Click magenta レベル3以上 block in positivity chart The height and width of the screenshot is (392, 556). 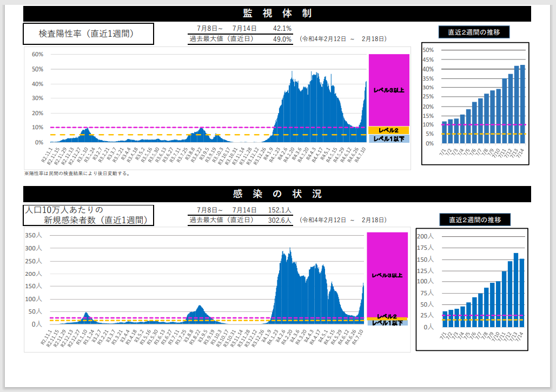coord(389,90)
